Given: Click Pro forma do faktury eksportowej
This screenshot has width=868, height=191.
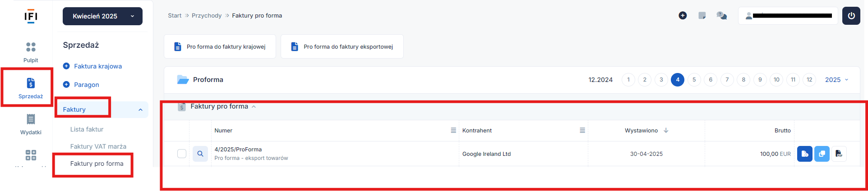Looking at the screenshot, I should coord(342,46).
